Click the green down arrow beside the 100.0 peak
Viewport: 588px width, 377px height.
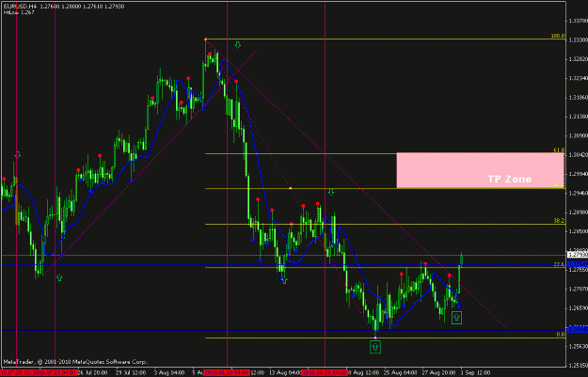(238, 45)
